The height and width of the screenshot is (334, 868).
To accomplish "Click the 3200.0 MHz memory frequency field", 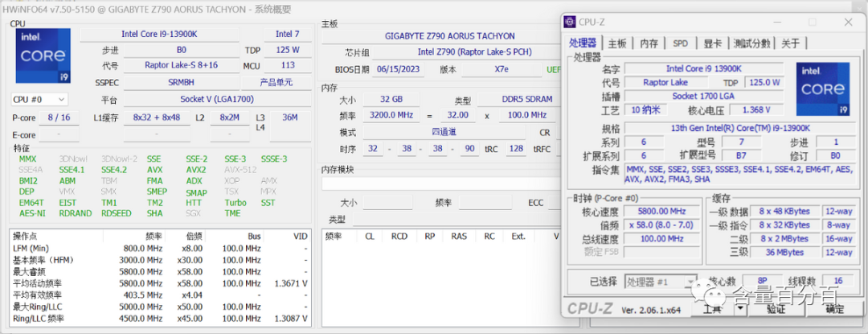I will click(x=391, y=115).
